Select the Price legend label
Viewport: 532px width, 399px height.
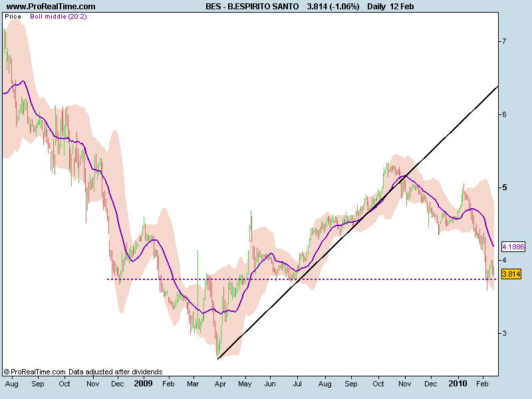(x=13, y=16)
